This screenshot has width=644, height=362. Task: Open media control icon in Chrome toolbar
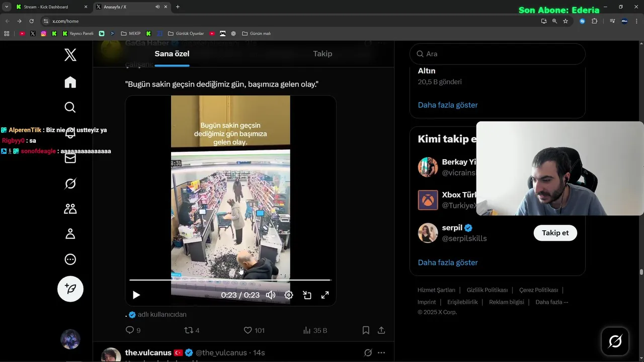pyautogui.click(x=612, y=21)
